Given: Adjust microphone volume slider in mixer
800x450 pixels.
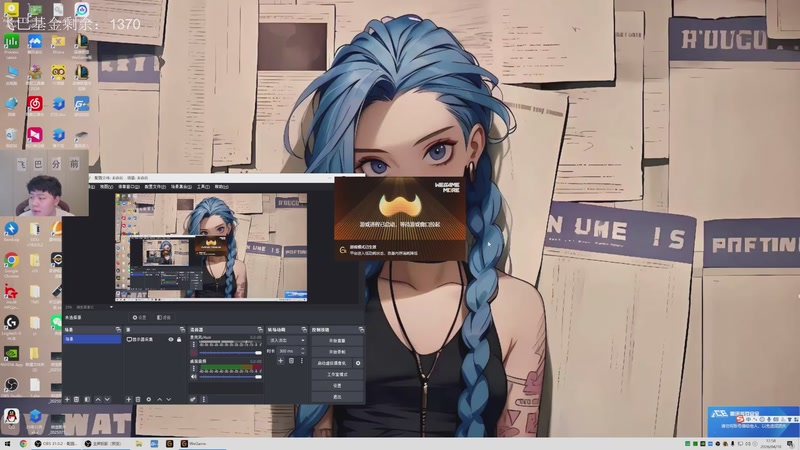Looking at the screenshot, I should pos(230,353).
